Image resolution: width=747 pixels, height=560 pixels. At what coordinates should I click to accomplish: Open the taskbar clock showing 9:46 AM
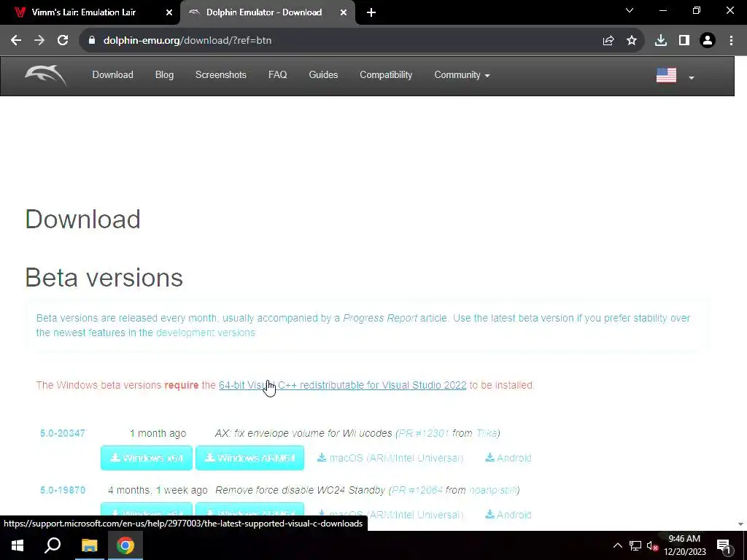pos(684,545)
